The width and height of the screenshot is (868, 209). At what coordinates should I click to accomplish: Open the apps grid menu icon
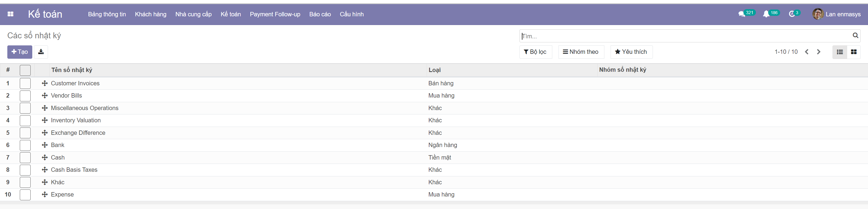(11, 14)
